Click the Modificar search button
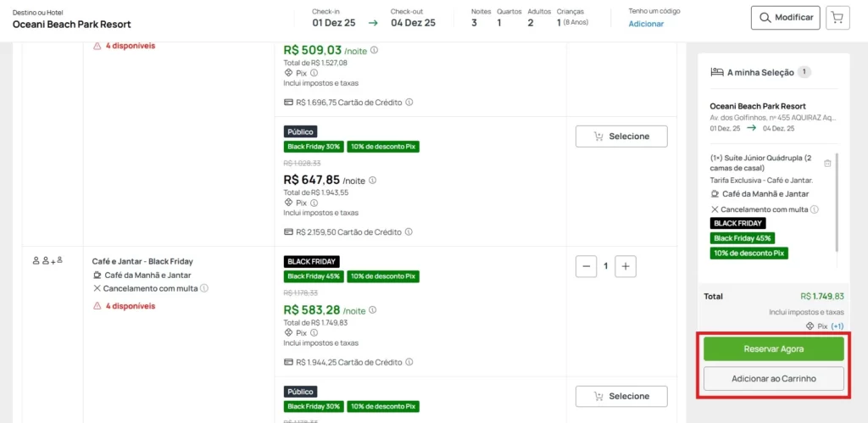 coord(786,18)
